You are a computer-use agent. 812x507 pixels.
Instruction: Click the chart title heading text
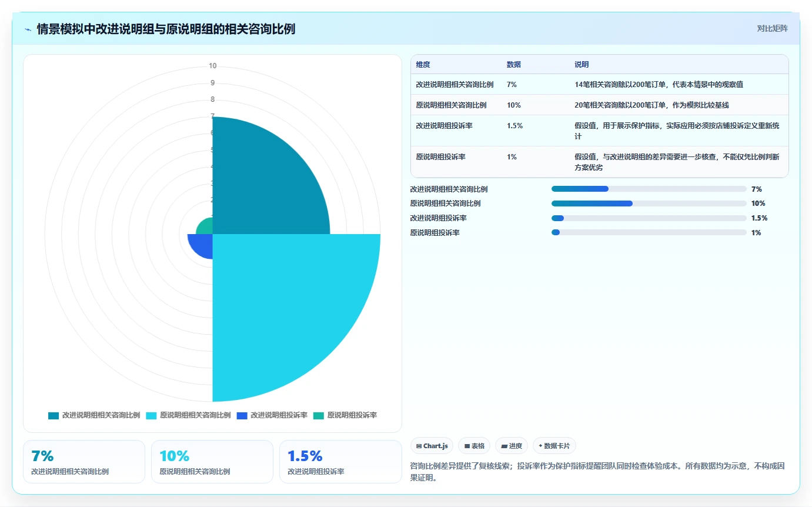coord(166,29)
